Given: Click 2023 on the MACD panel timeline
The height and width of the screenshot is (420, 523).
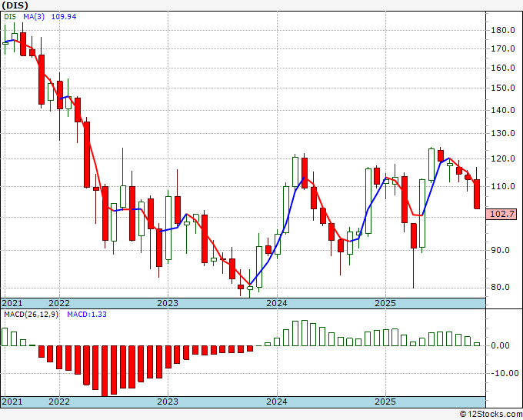Looking at the screenshot, I should pyautogui.click(x=168, y=402).
